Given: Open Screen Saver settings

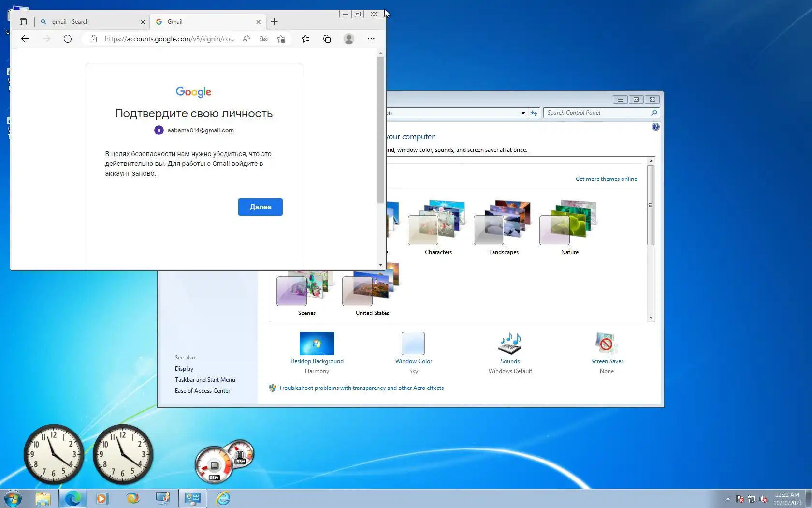Looking at the screenshot, I should click(x=607, y=353).
